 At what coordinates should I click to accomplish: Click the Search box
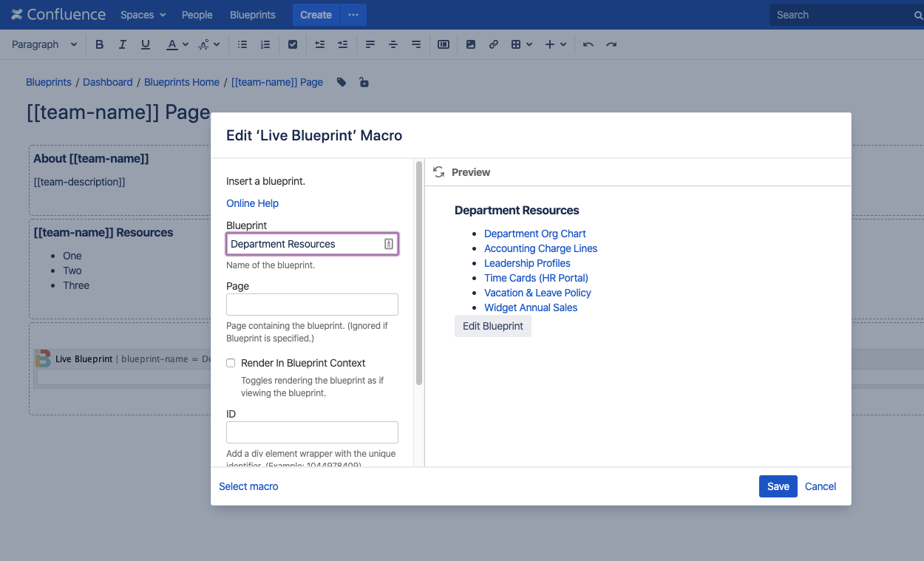[846, 15]
